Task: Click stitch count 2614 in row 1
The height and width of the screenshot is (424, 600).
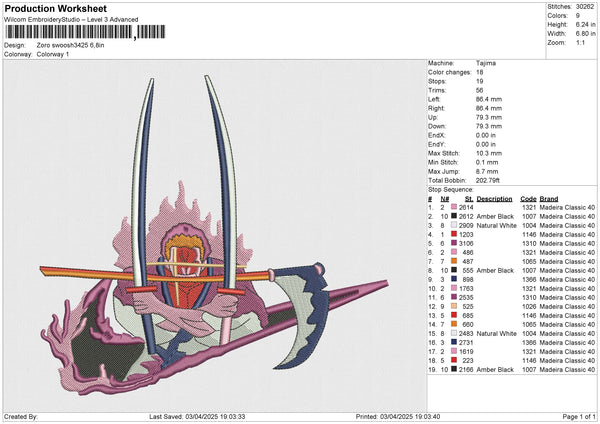Action: (466, 207)
